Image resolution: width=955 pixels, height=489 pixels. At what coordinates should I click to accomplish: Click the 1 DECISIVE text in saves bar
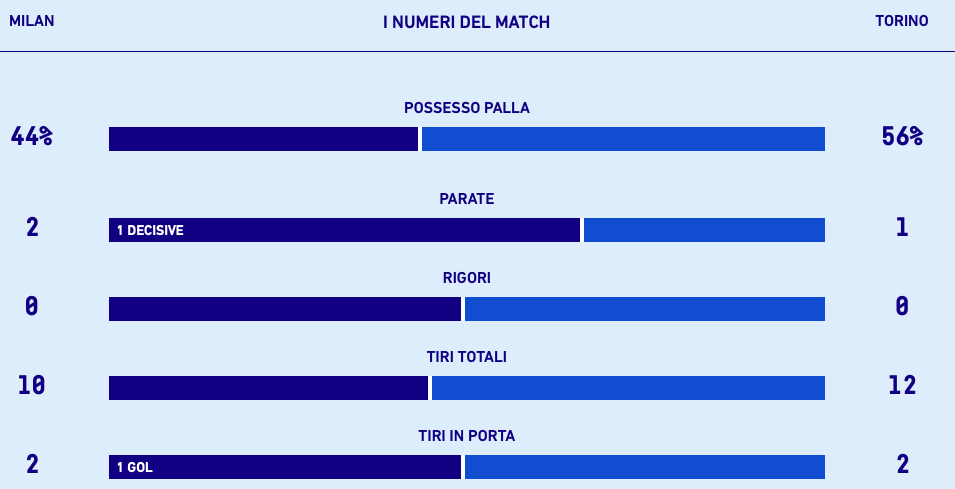pyautogui.click(x=150, y=231)
